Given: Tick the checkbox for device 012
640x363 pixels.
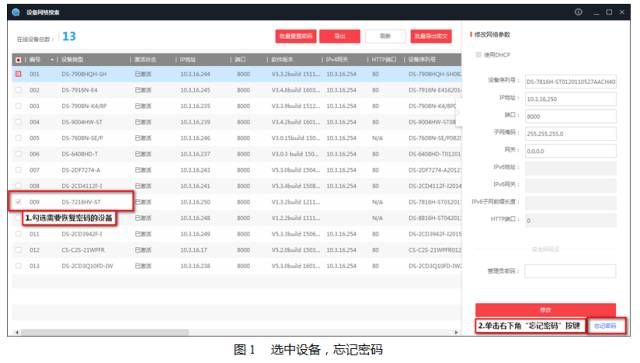Looking at the screenshot, I should coord(18,250).
